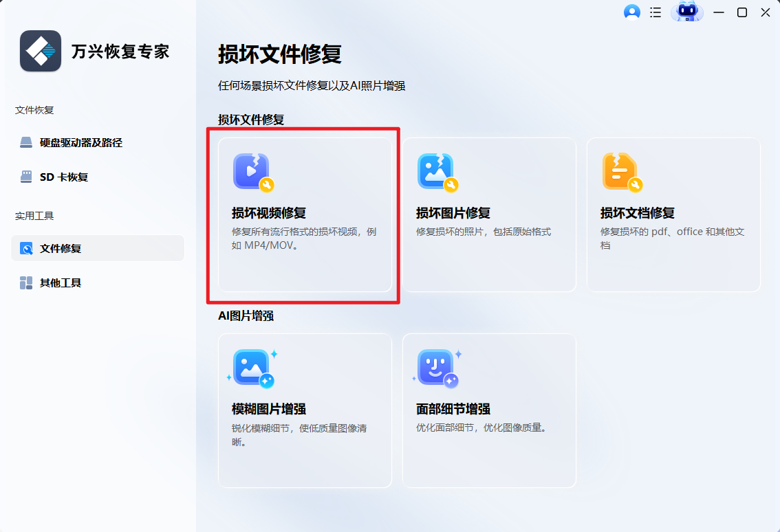Click the 万兴恢复专家 app logo

click(x=41, y=51)
